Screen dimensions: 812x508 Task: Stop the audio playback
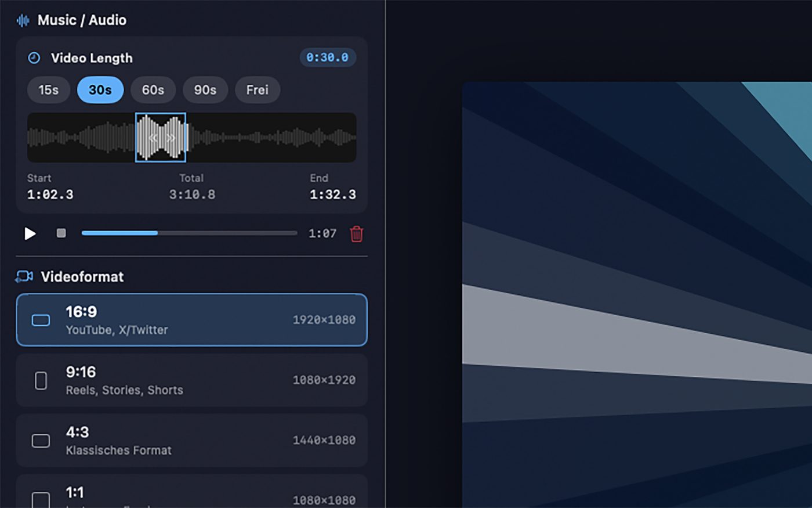click(x=61, y=232)
